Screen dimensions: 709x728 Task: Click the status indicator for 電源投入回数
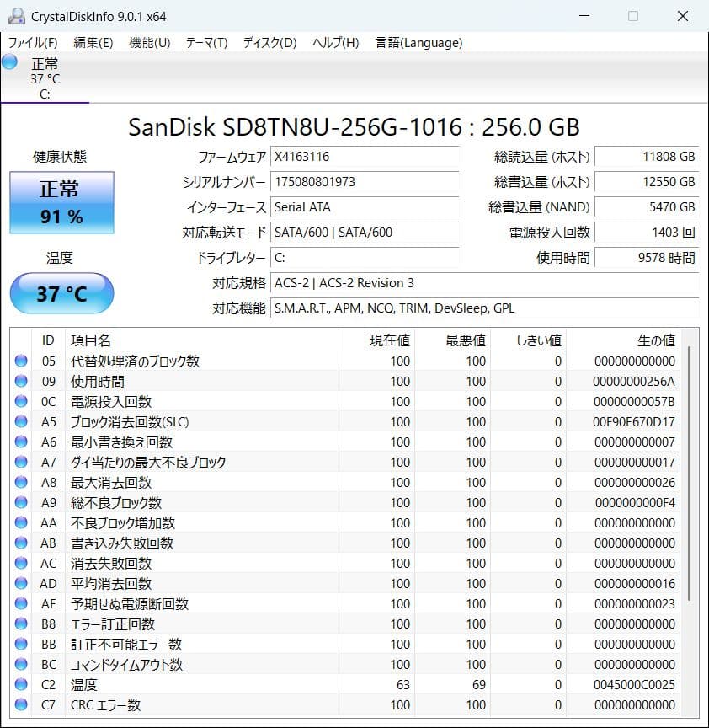20,401
